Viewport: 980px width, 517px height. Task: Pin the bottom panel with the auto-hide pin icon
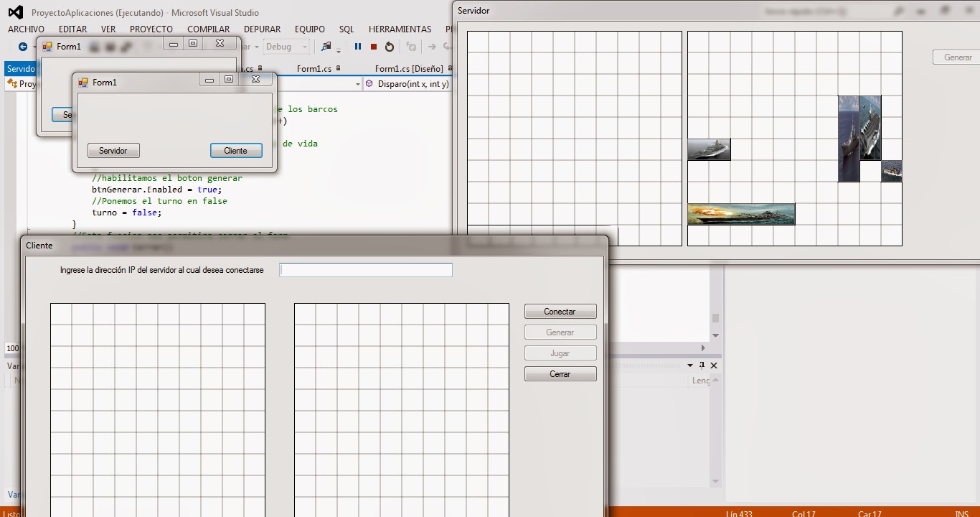(x=702, y=365)
